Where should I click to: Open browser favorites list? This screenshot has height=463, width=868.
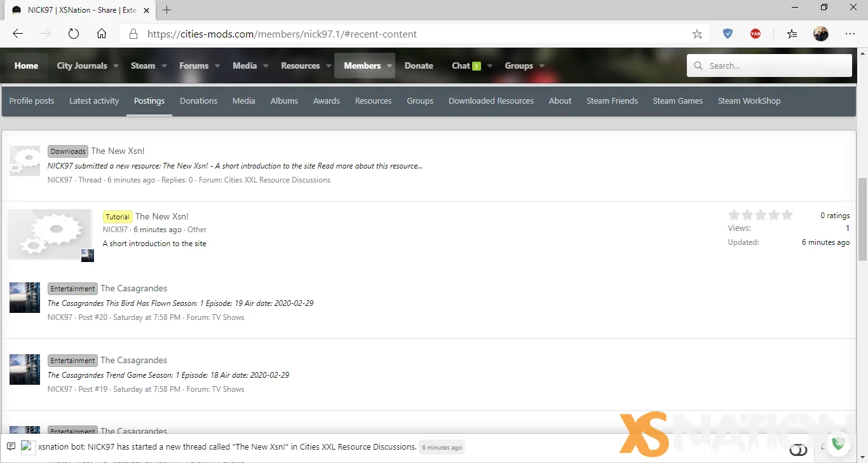click(792, 34)
